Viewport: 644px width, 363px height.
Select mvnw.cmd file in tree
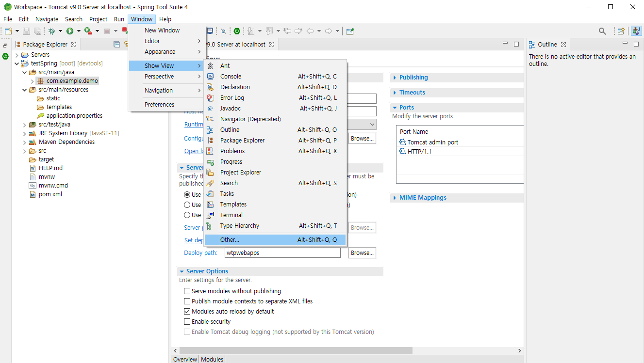click(53, 186)
